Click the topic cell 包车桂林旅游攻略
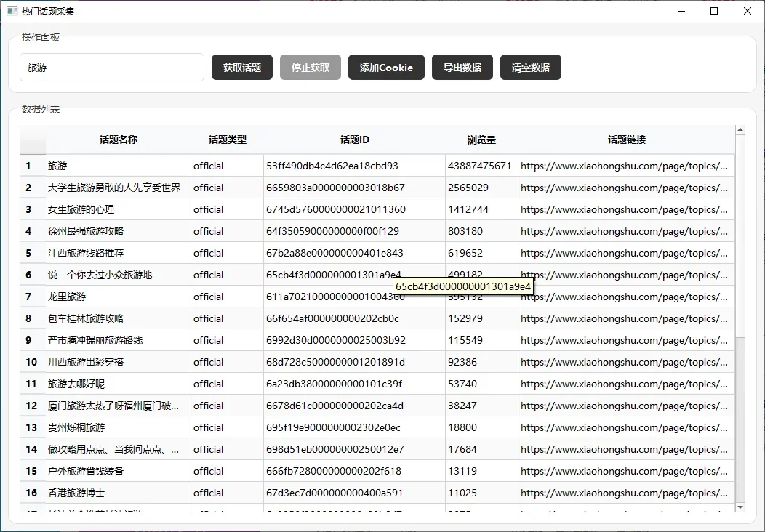This screenshot has width=765, height=532. [x=118, y=318]
